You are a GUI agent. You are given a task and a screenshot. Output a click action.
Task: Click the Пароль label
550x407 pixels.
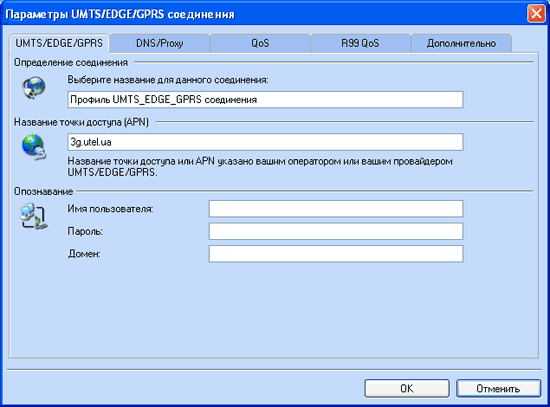(85, 232)
